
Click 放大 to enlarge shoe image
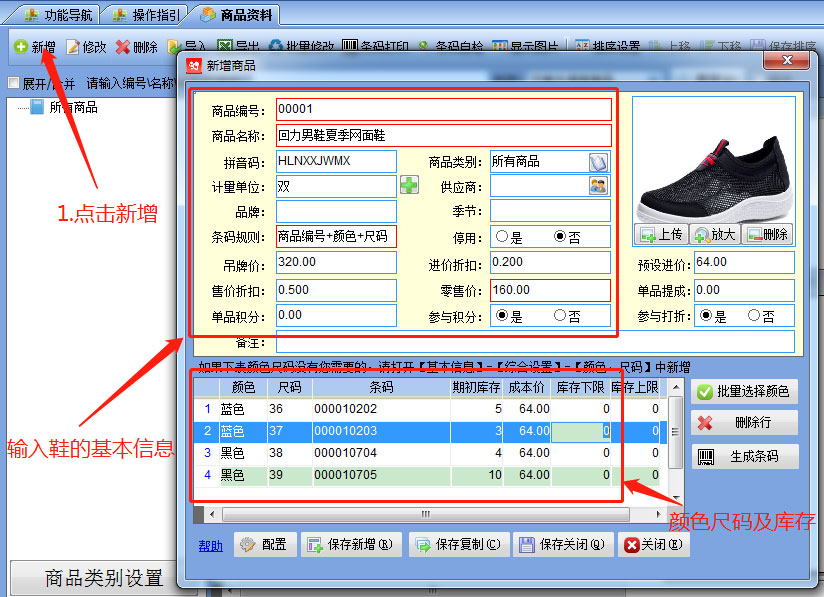tap(715, 235)
